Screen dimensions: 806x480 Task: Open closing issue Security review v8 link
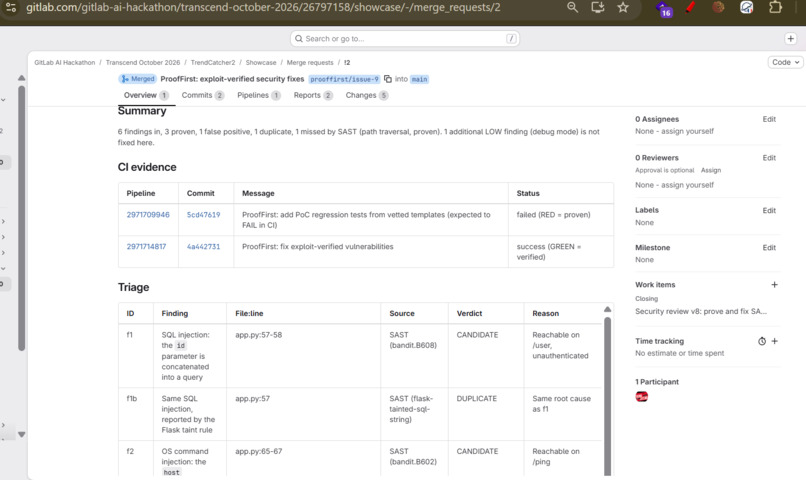701,311
